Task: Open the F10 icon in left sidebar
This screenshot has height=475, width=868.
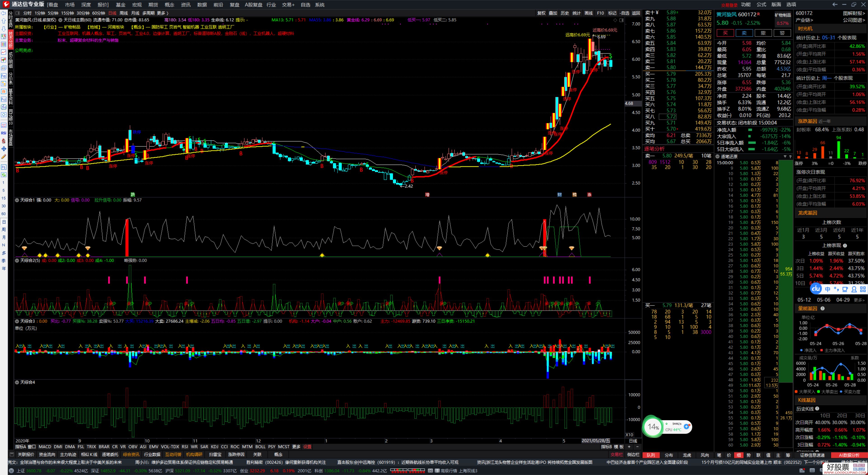Action: pyautogui.click(x=4, y=76)
